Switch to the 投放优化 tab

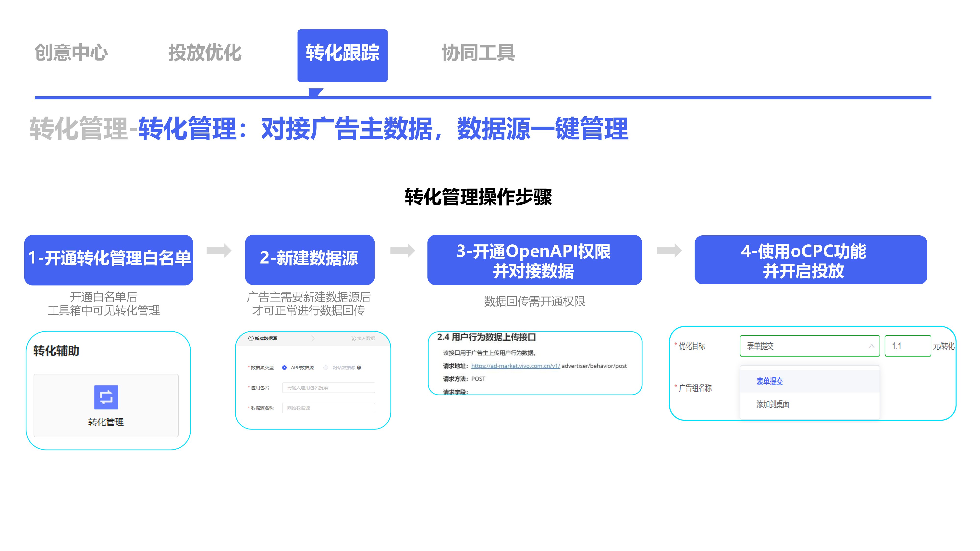point(205,52)
